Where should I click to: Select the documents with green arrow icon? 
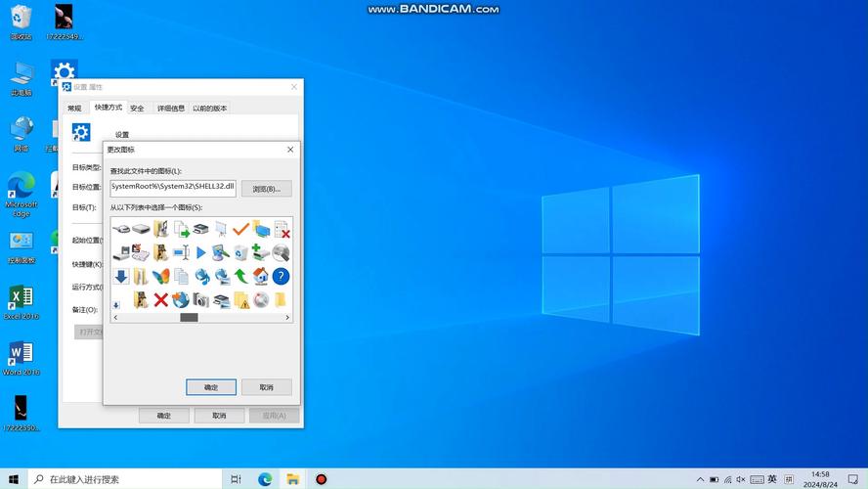(182, 229)
